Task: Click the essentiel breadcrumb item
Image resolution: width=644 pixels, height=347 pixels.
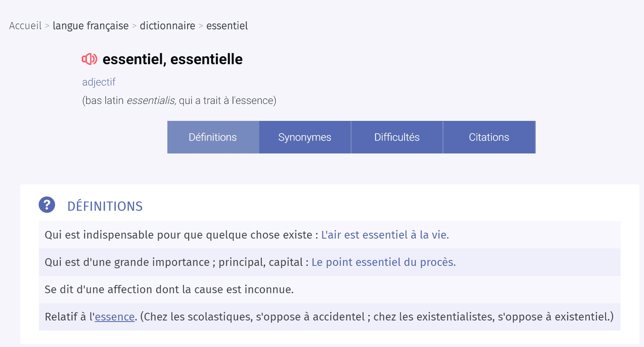Action: pos(227,26)
